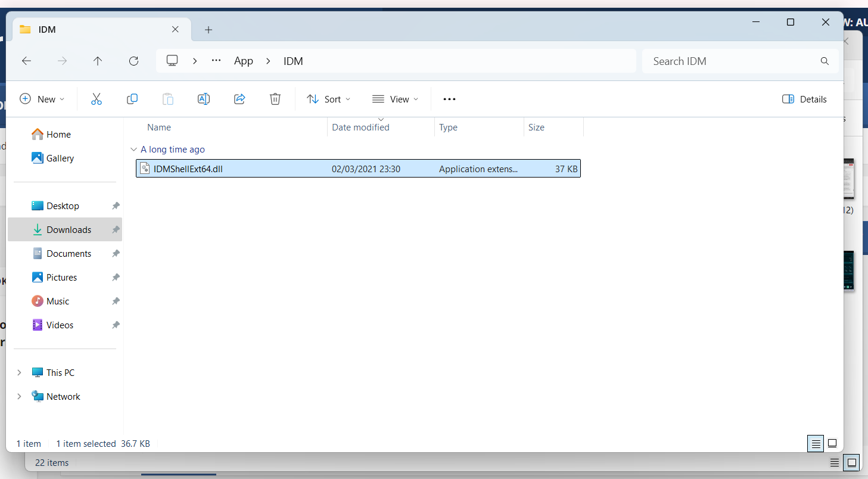Collapse the 'A long time ago' group
The image size is (868, 479).
point(133,150)
